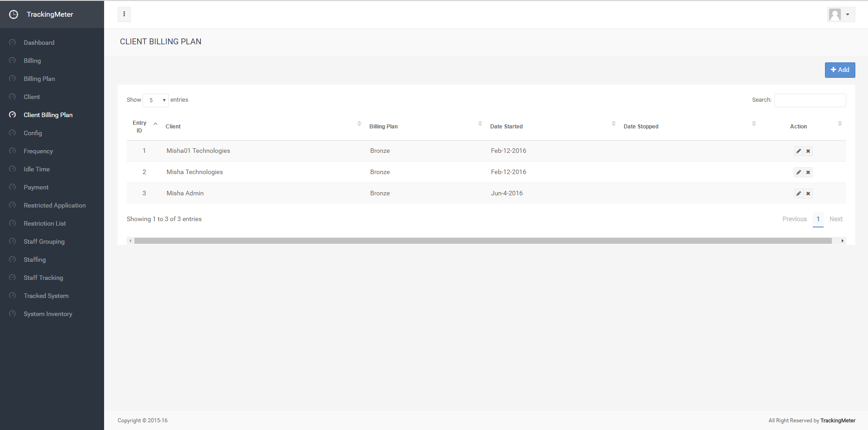The width and height of the screenshot is (868, 430).
Task: Delete the Misha Admin entry
Action: point(808,194)
